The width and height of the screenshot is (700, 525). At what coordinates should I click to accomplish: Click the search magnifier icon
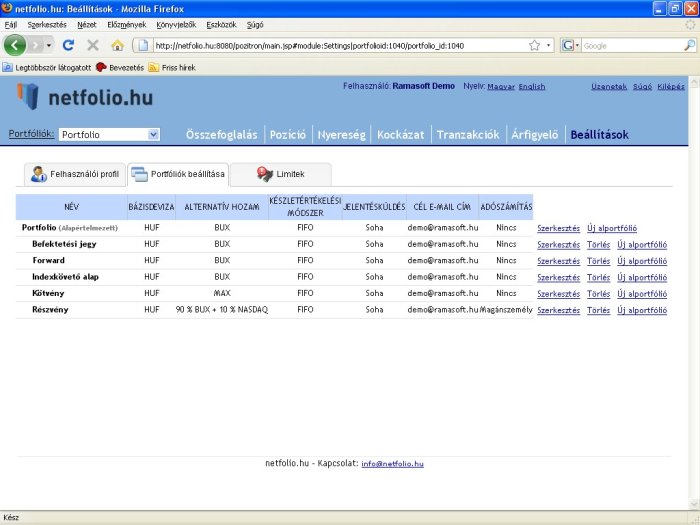(x=689, y=45)
